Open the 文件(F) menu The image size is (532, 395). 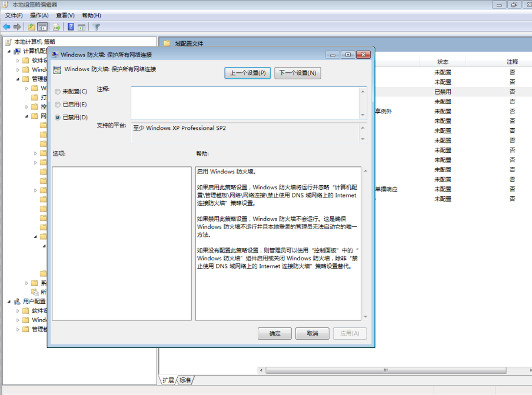[14, 15]
